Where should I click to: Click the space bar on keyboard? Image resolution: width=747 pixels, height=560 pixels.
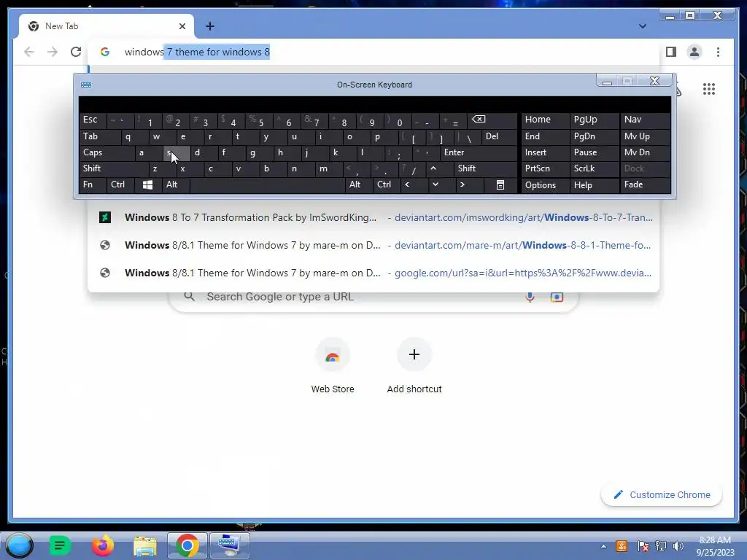click(267, 184)
